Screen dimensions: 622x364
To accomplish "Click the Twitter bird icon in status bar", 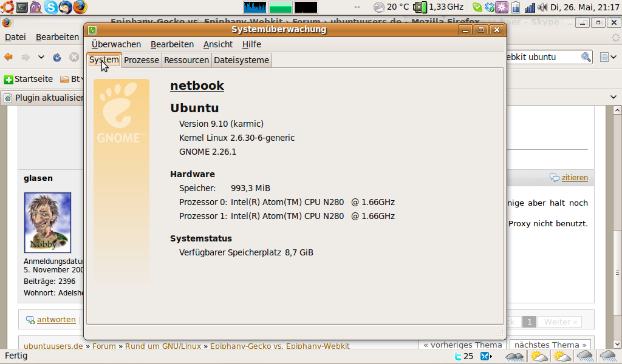I will coord(458,356).
